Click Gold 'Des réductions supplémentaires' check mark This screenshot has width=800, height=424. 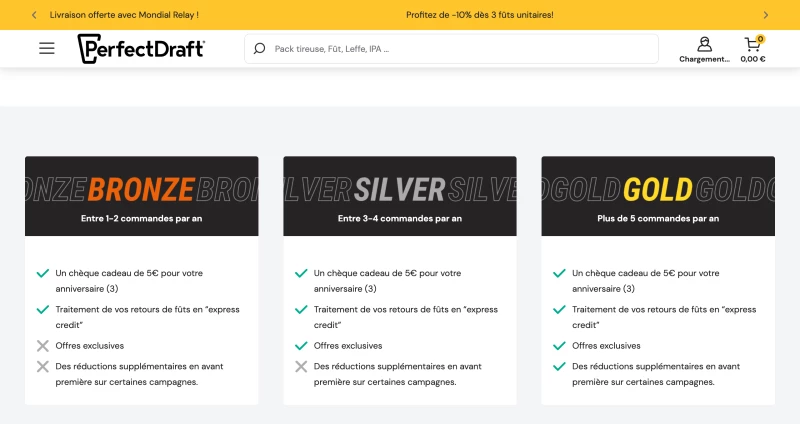pos(559,366)
